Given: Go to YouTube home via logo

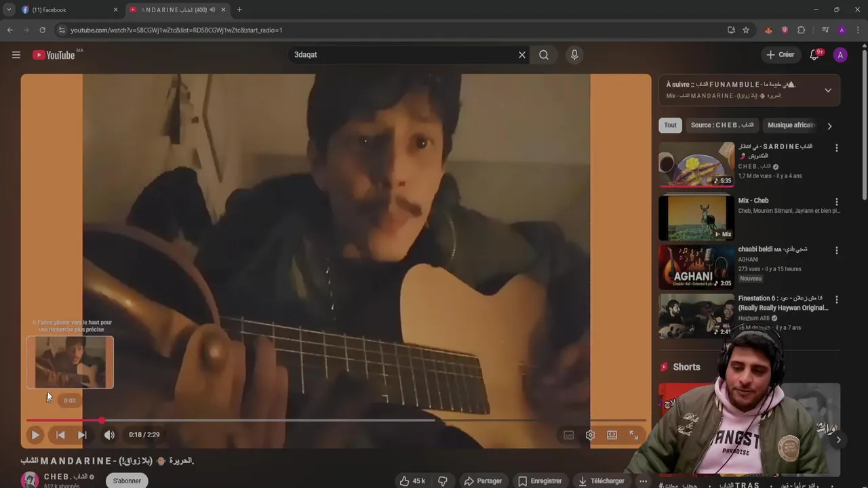Looking at the screenshot, I should pos(54,55).
